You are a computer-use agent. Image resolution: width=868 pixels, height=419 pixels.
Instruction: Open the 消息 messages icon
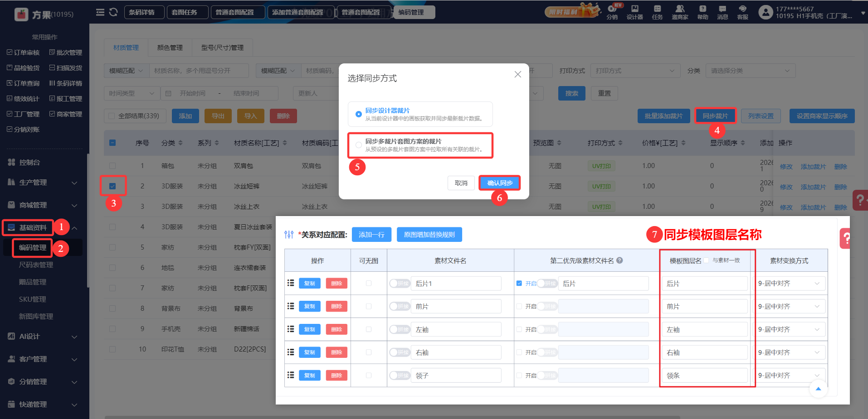(x=722, y=12)
